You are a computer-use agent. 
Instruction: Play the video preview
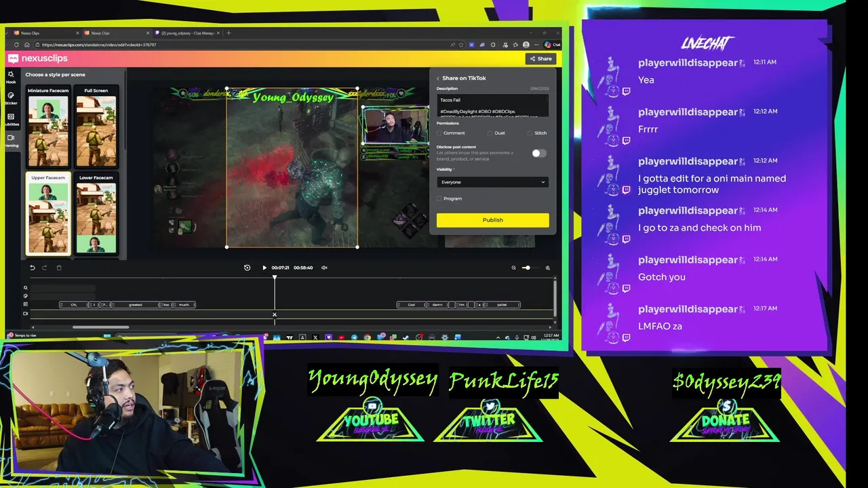pos(264,268)
